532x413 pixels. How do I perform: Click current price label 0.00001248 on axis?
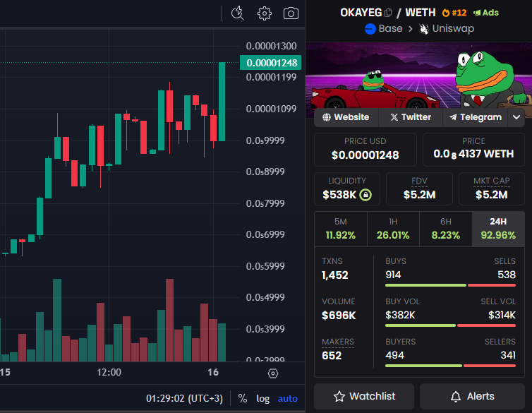point(271,63)
